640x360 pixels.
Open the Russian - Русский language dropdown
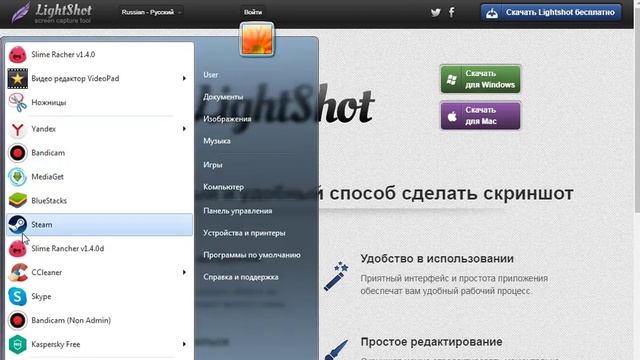(x=151, y=12)
